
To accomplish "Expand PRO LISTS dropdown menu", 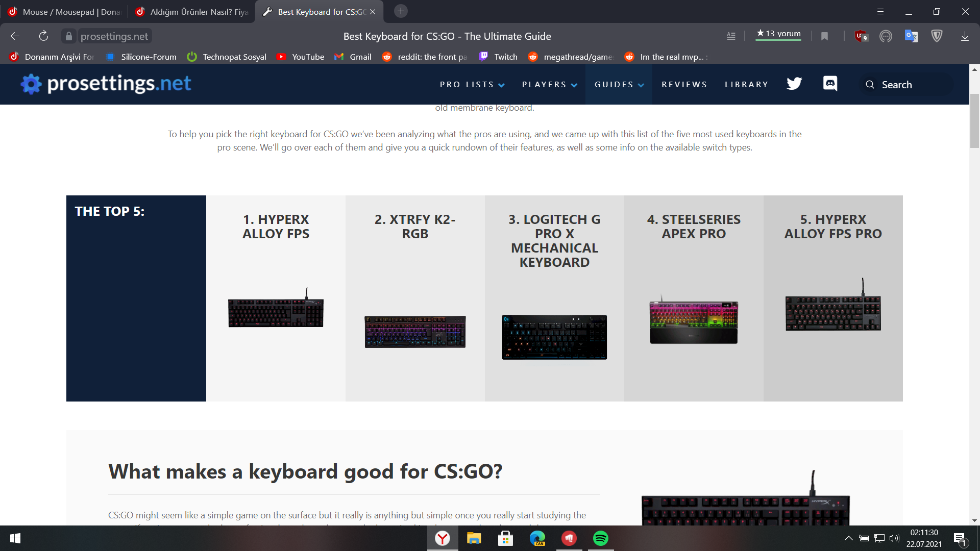I will tap(472, 85).
